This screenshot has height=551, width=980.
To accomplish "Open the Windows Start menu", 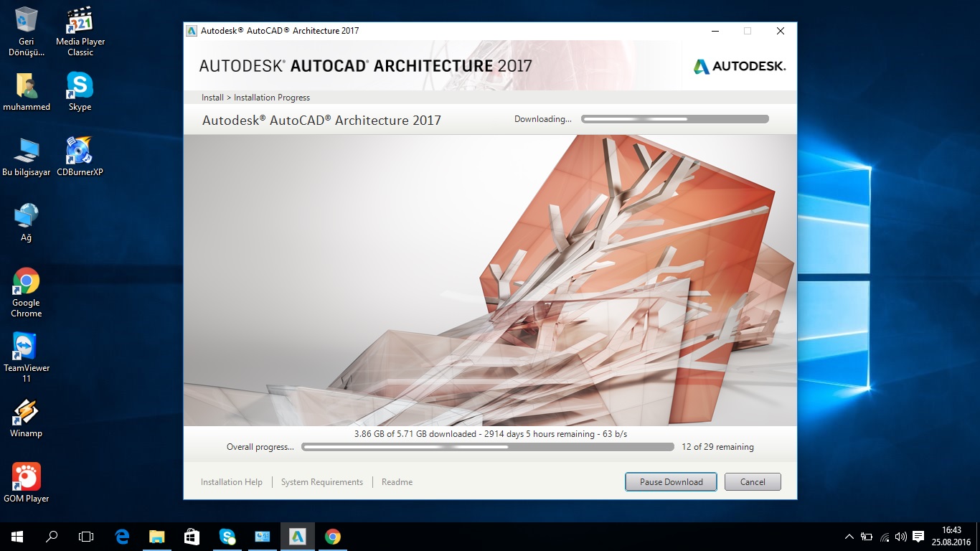I will (x=17, y=537).
